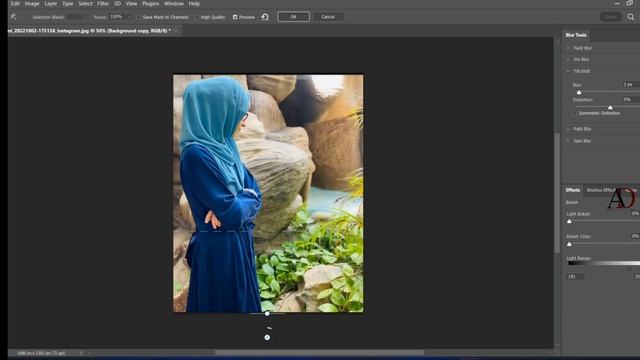Click the Bokeh checkbox label in Effects
The width and height of the screenshot is (640, 360).
572,202
